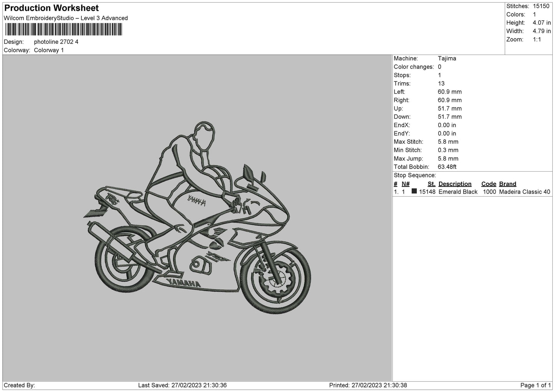Click Madeira Classic 40 brand text
The image size is (555, 392).
tap(525, 192)
